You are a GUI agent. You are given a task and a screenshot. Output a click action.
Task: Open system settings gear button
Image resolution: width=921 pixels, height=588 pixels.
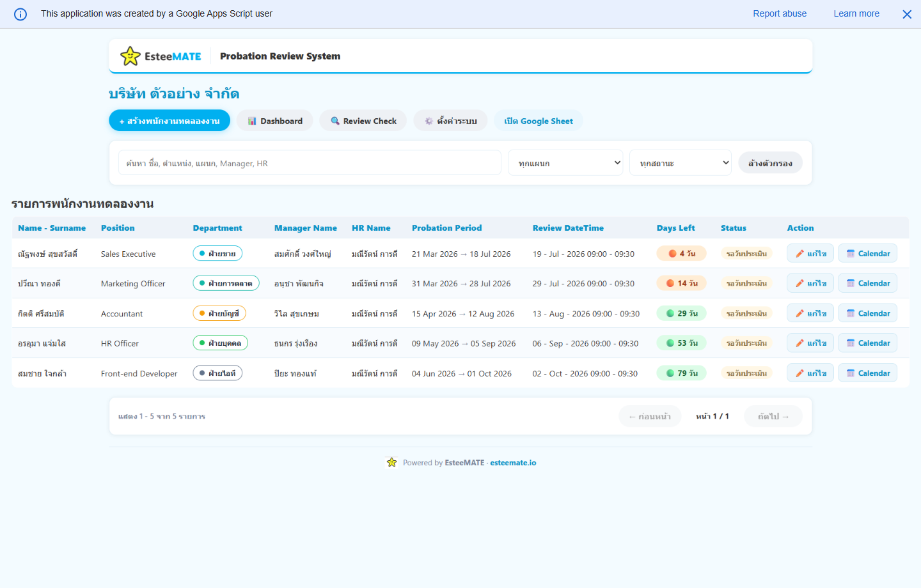tap(450, 121)
